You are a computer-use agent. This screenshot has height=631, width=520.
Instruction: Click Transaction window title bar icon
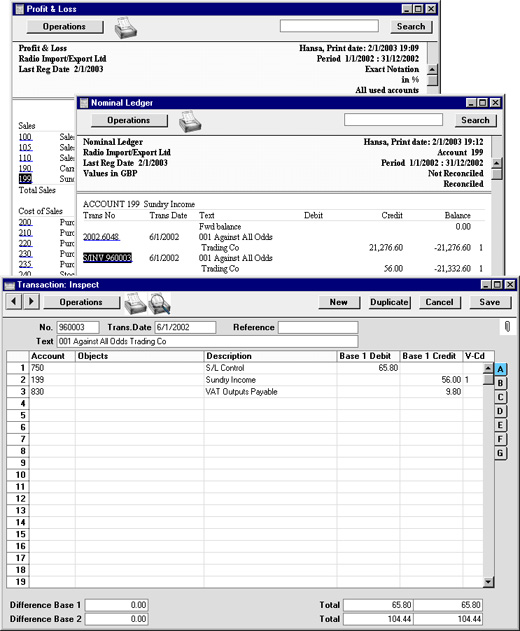(9, 285)
